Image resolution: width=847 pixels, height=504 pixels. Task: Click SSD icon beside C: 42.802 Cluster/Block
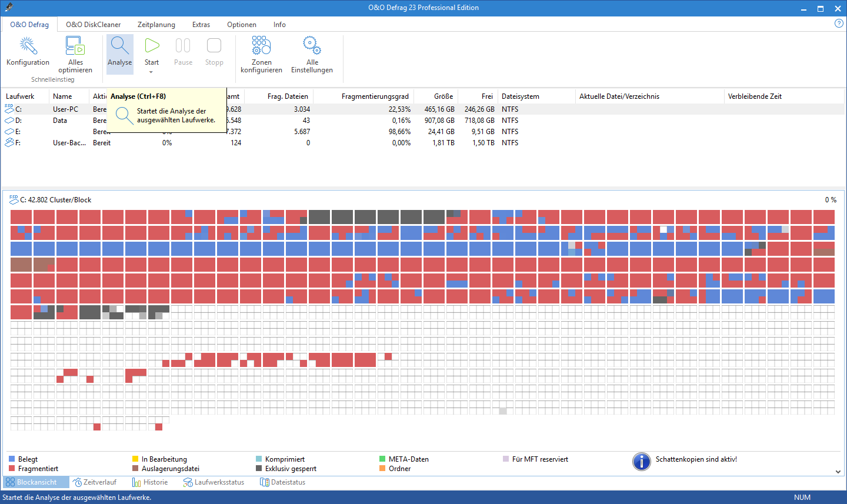click(14, 199)
